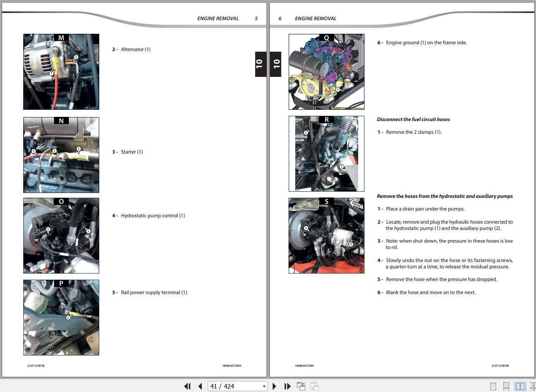Go to the first page
Screen dimensions: 536x392
click(187, 386)
